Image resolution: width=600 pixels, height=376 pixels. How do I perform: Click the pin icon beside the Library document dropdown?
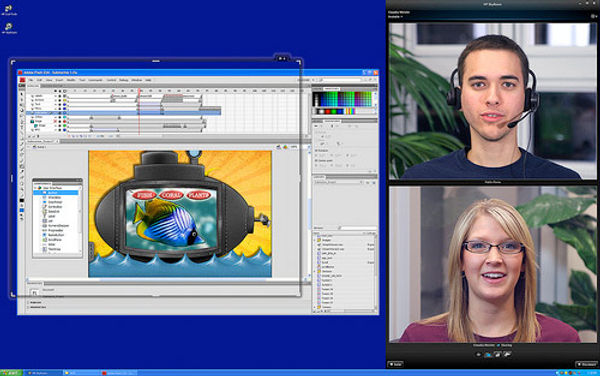368,182
